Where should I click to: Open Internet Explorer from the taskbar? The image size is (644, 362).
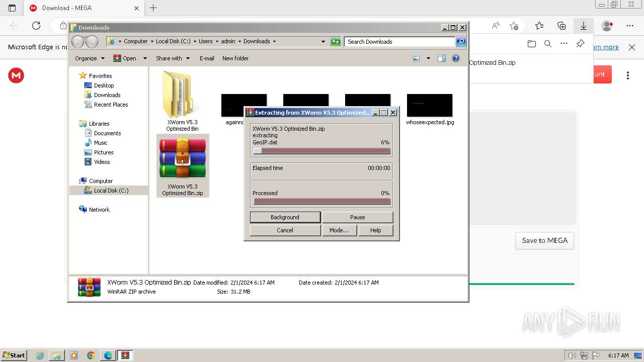click(x=40, y=355)
